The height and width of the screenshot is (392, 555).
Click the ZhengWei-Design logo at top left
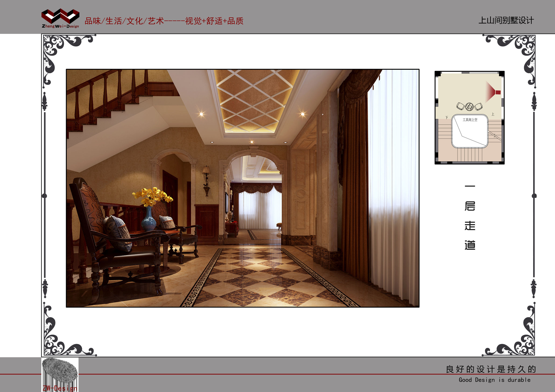[x=60, y=19]
